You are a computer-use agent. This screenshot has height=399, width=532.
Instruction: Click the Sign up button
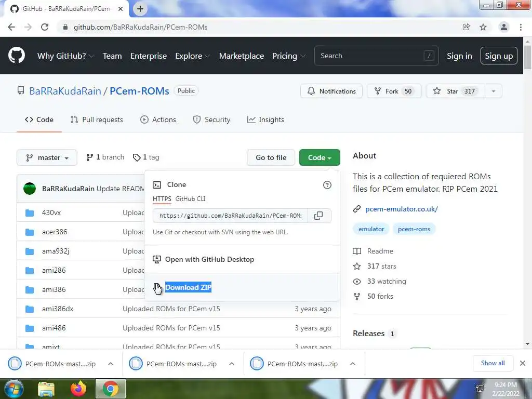coord(499,56)
